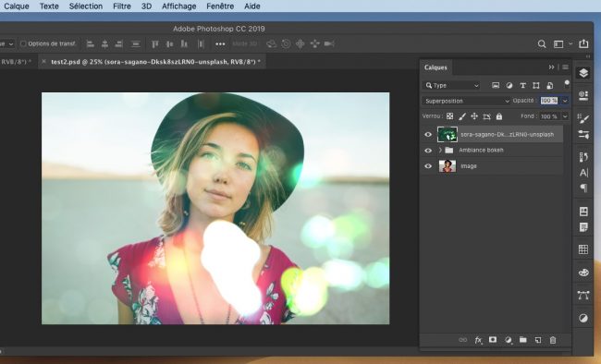Hide the sora-sagano unsplash layer
The image size is (601, 364).
click(428, 135)
